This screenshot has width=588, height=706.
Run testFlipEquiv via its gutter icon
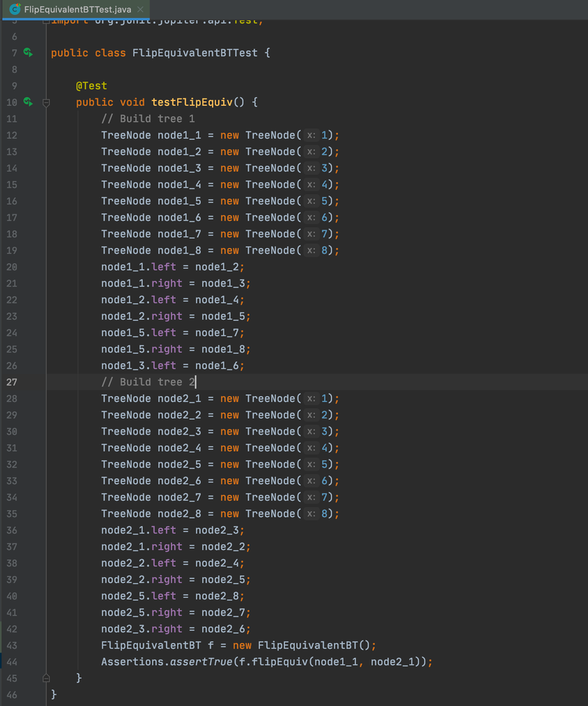pyautogui.click(x=28, y=102)
